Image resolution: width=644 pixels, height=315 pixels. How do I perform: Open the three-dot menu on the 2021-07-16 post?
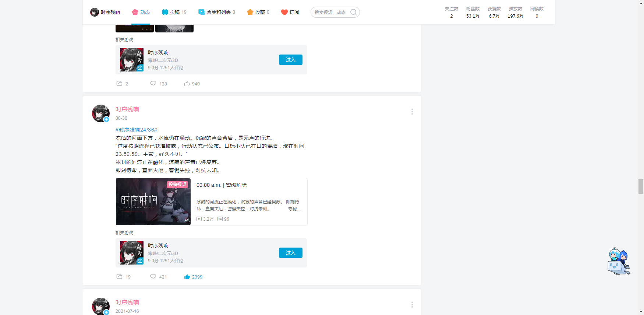pyautogui.click(x=412, y=305)
